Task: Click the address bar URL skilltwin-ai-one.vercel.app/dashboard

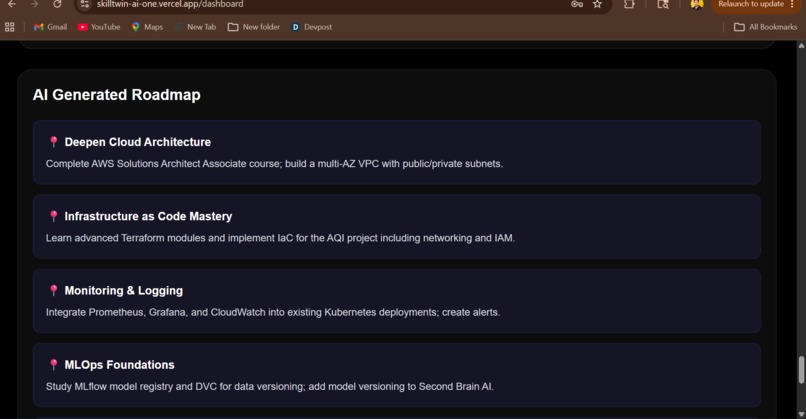Action: pyautogui.click(x=170, y=4)
